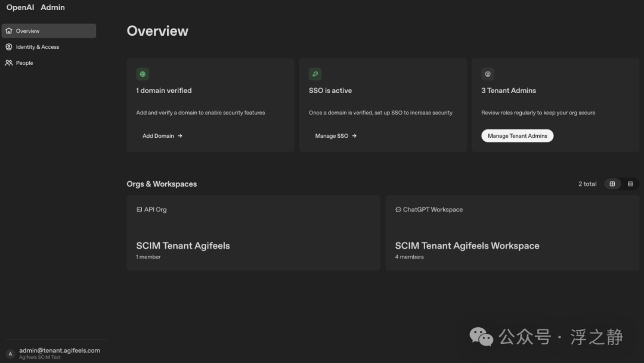Click Add Domain link
644x363 pixels.
pos(162,136)
